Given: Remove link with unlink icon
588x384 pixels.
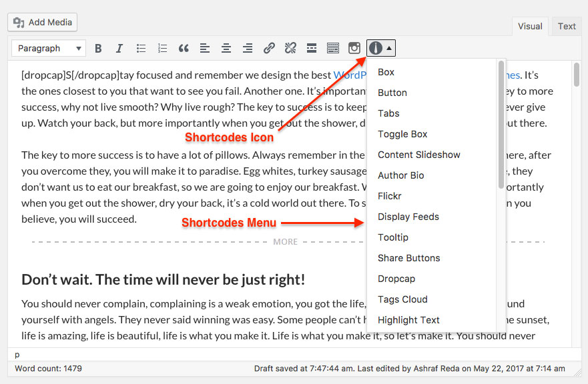Looking at the screenshot, I should pyautogui.click(x=290, y=48).
